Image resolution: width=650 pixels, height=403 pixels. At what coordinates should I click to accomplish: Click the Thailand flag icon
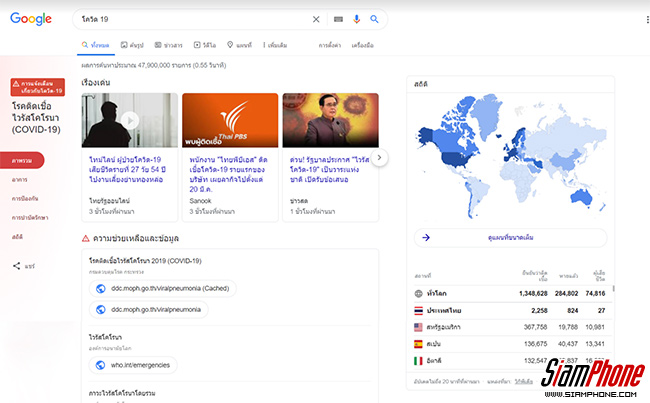419,311
